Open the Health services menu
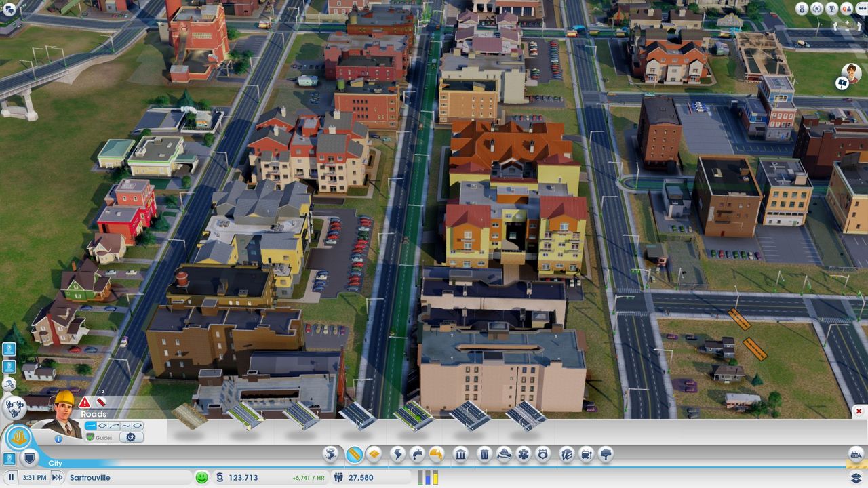This screenshot has width=868, height=488. pos(523,454)
